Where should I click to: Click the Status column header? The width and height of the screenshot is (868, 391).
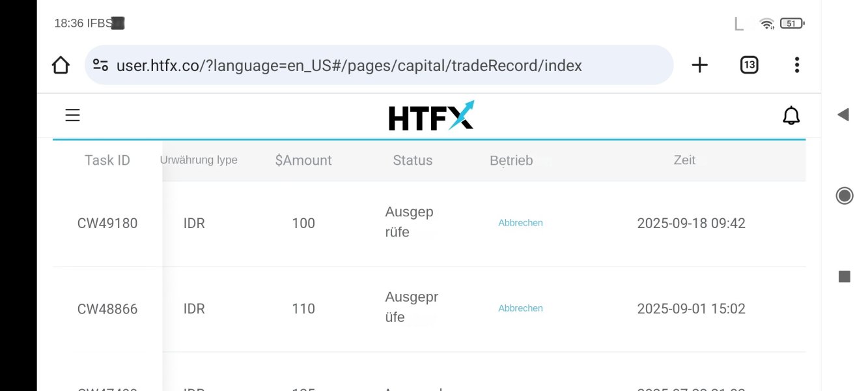pos(412,160)
